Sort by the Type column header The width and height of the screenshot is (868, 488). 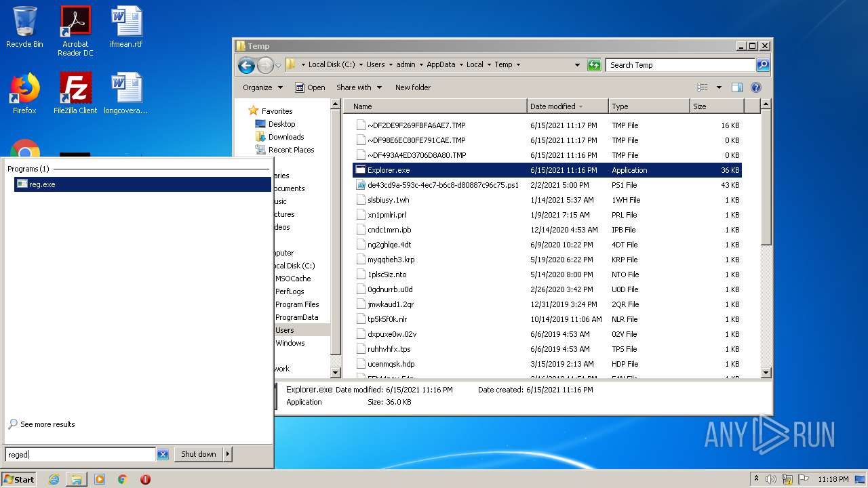tap(648, 106)
